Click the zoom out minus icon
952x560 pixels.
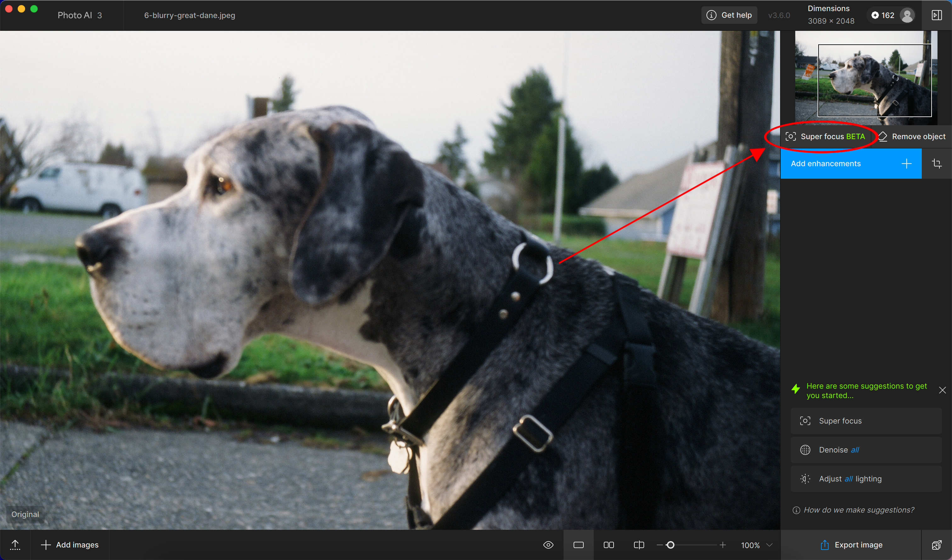coord(660,545)
